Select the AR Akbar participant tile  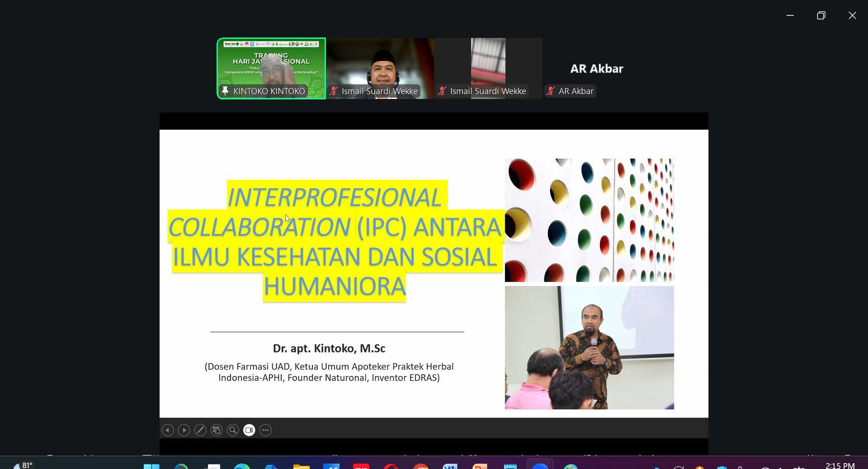click(x=597, y=68)
